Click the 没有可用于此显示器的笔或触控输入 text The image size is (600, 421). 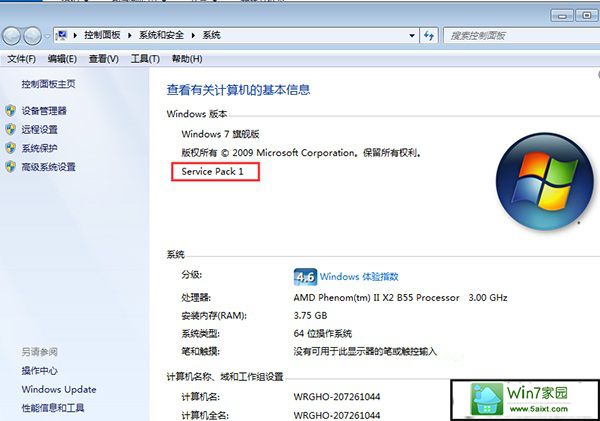coord(365,351)
